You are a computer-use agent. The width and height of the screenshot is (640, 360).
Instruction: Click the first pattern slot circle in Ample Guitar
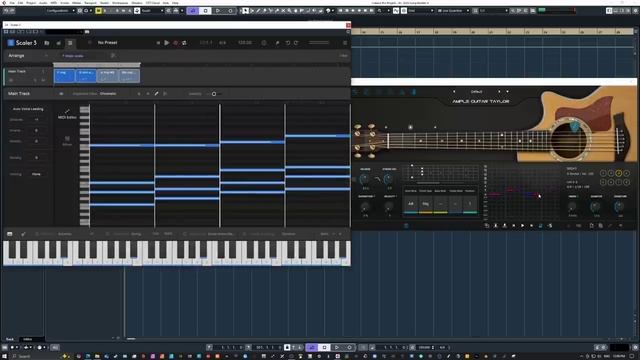pyautogui.click(x=603, y=173)
